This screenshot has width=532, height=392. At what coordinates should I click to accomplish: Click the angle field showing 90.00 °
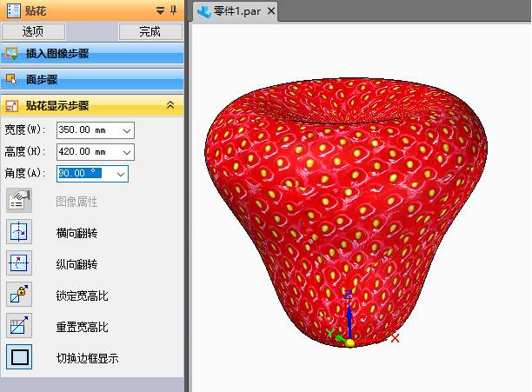coord(92,174)
